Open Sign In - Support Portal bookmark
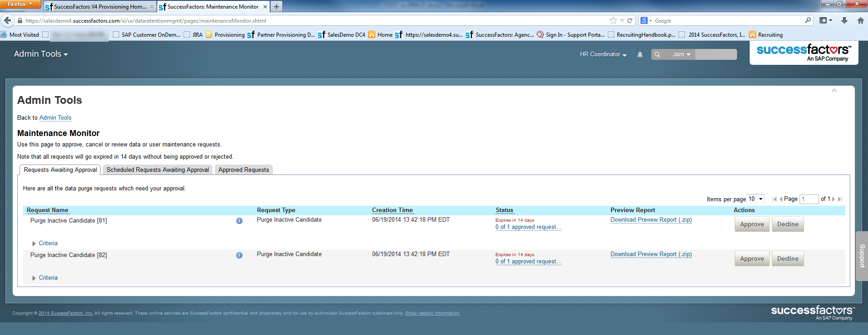This screenshot has width=868, height=335. [571, 34]
